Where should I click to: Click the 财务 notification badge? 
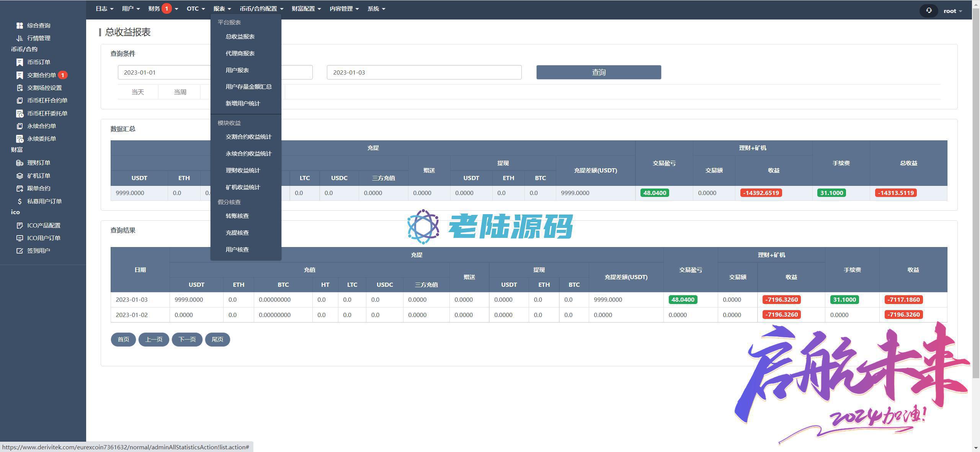(x=167, y=8)
